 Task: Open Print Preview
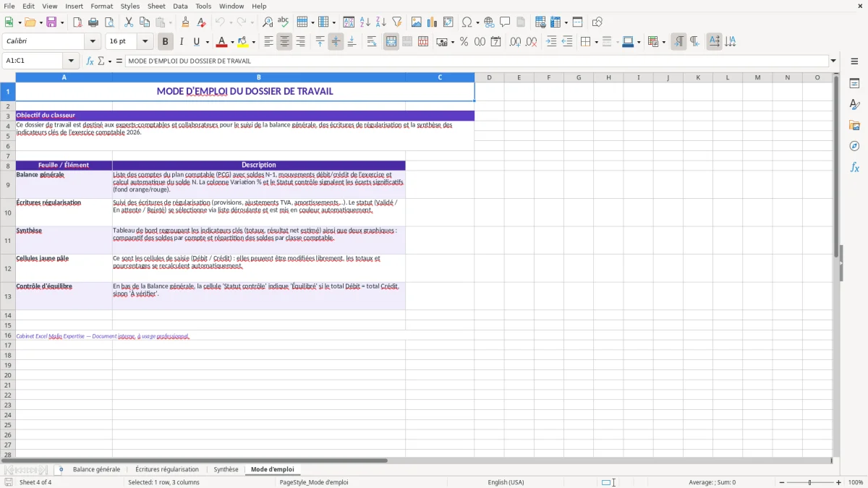coord(109,22)
